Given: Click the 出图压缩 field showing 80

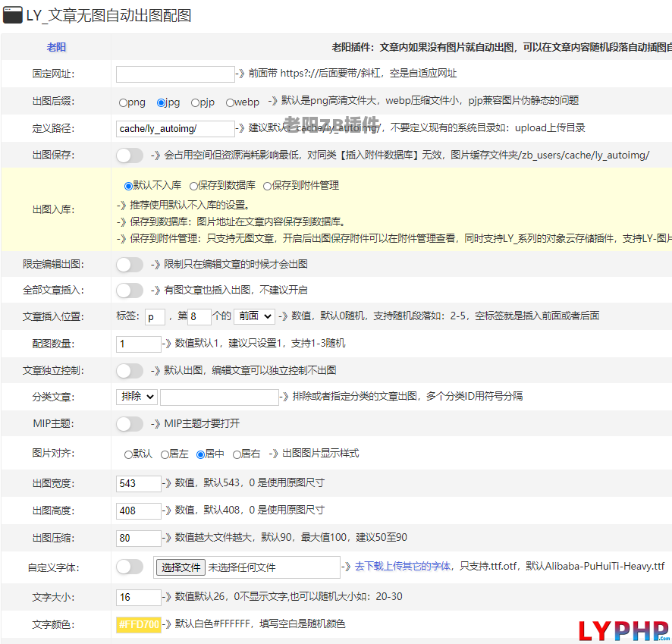Looking at the screenshot, I should (x=139, y=538).
